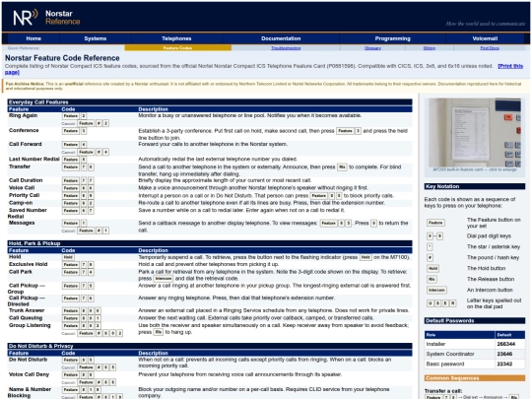Screen dimensions: 532x399
Task: Select the Conference feature name
Action: pyautogui.click(x=24, y=131)
